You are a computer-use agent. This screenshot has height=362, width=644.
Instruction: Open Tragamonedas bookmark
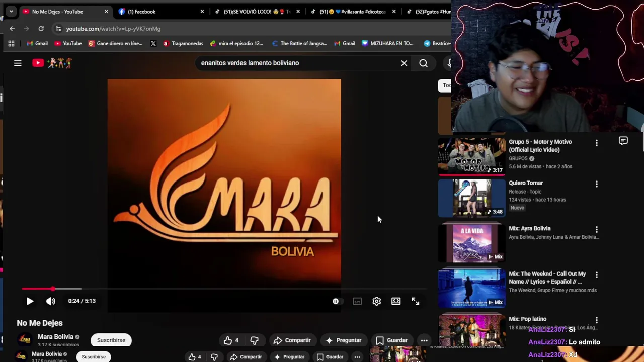(x=183, y=44)
